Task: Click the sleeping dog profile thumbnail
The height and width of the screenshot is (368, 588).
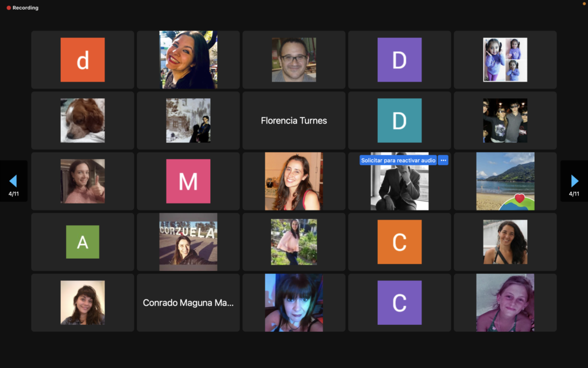Action: click(x=83, y=121)
